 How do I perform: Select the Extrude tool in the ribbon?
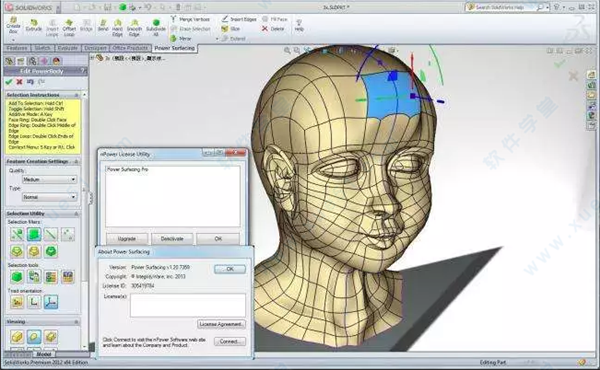click(34, 25)
